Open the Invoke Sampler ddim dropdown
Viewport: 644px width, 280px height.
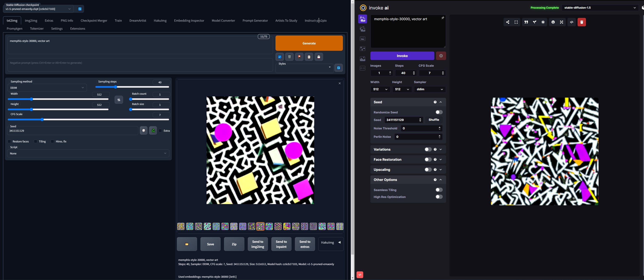(429, 89)
